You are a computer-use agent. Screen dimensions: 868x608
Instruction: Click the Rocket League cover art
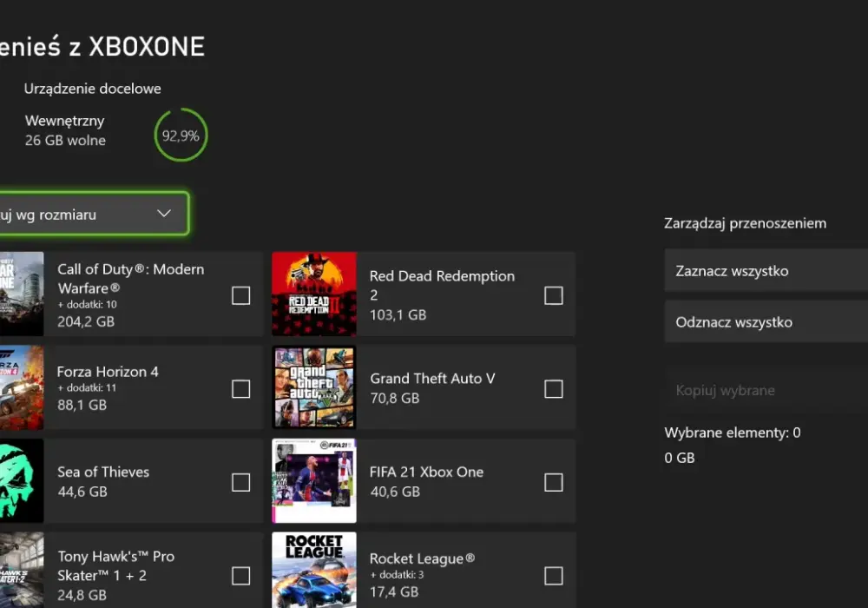pyautogui.click(x=314, y=571)
